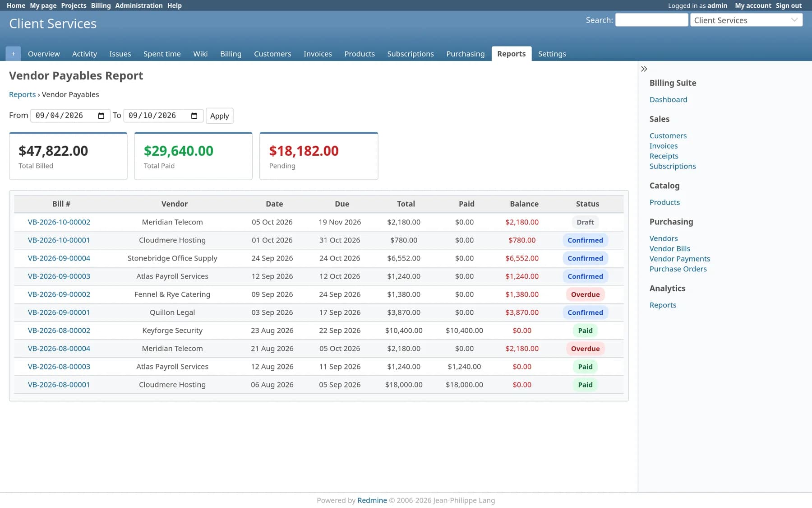
Task: Open Receipts in the Sales sidebar
Action: 664,156
